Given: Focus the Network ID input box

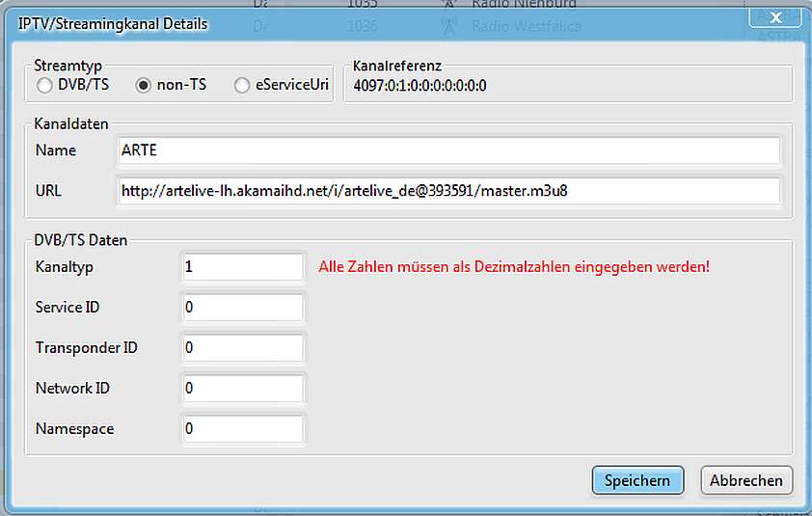Looking at the screenshot, I should pos(243,388).
